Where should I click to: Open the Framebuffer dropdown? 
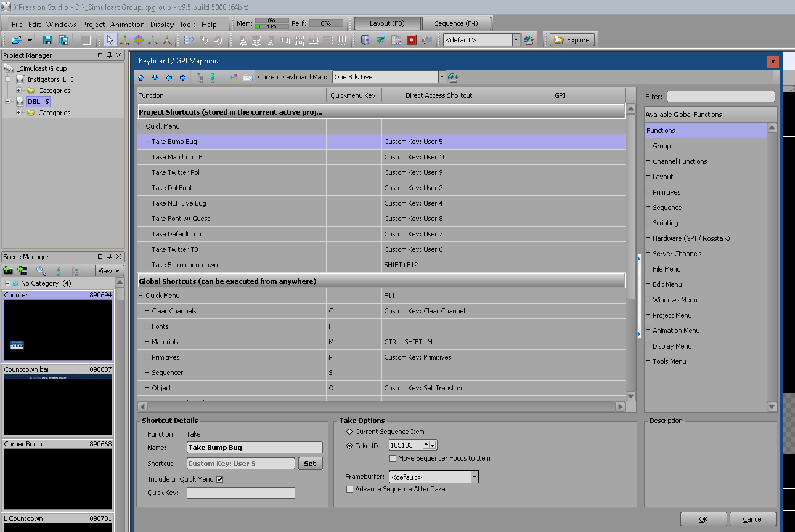click(475, 477)
